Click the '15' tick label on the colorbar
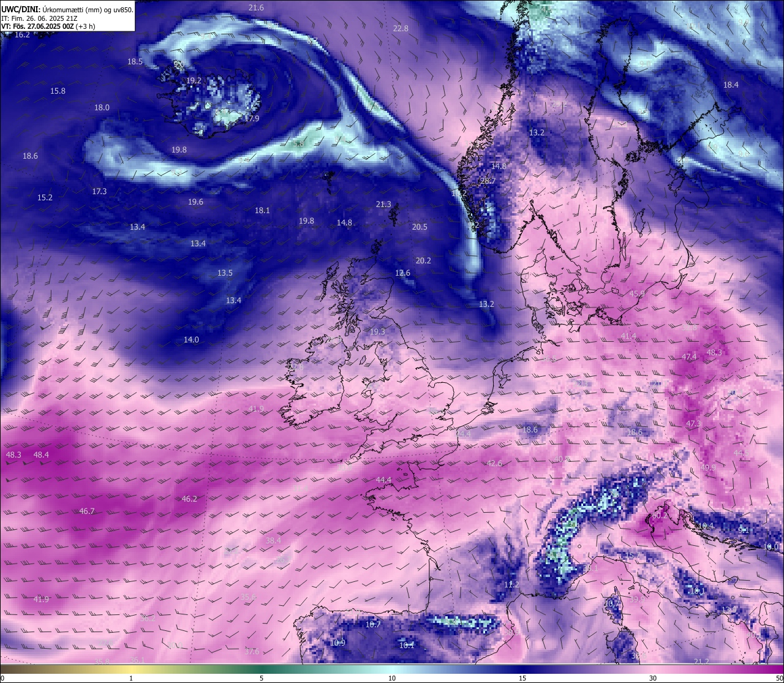Viewport: 784px width, 683px height. tap(522, 678)
